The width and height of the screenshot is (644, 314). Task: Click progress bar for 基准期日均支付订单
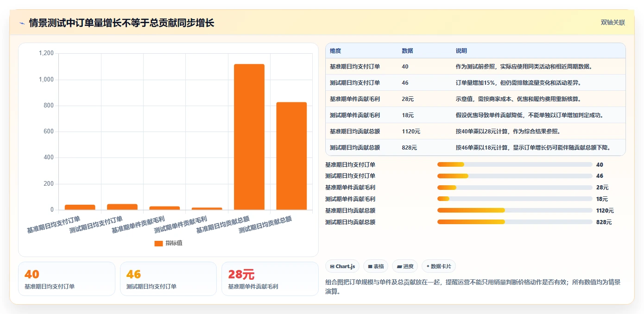click(515, 164)
